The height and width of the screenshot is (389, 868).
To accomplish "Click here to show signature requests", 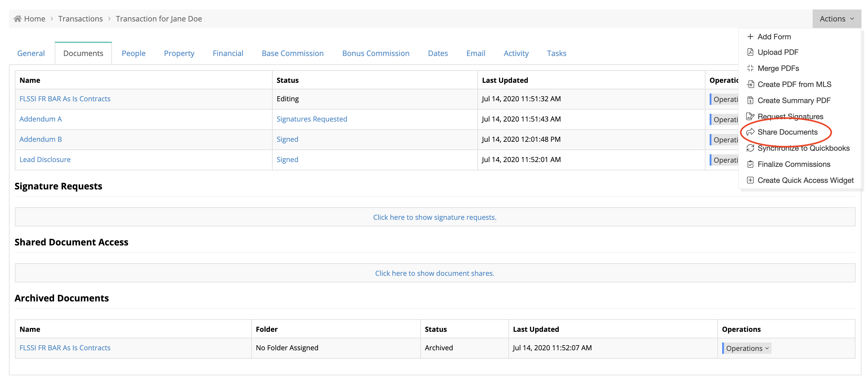I will [434, 217].
